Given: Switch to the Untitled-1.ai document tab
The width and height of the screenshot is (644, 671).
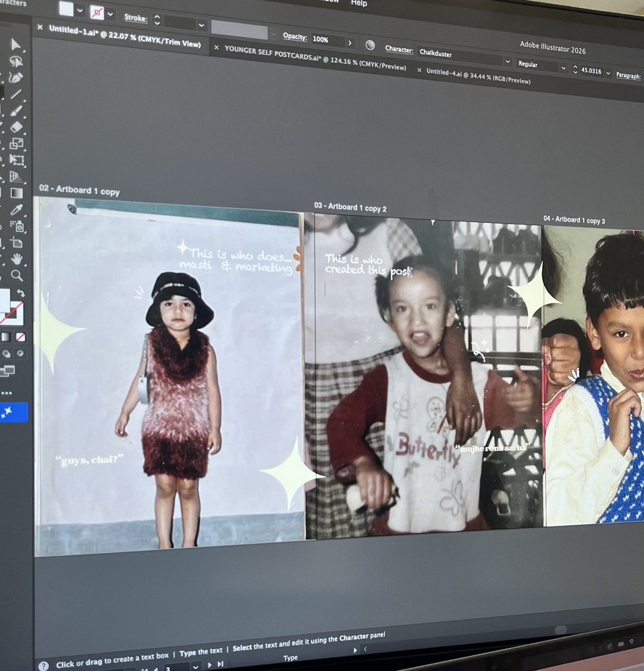Looking at the screenshot, I should [124, 36].
